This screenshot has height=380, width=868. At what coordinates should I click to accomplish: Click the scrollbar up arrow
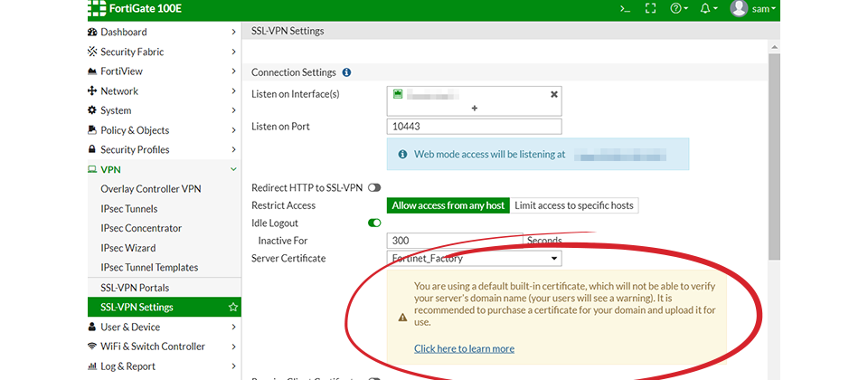point(774,47)
